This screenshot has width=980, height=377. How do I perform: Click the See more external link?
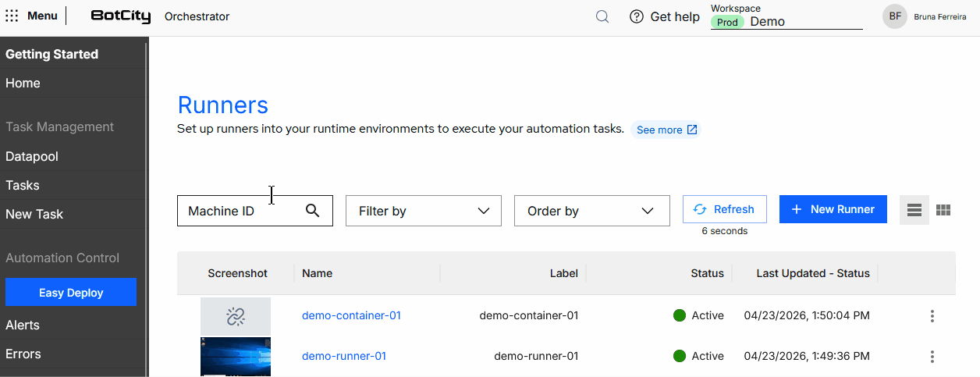(x=666, y=130)
